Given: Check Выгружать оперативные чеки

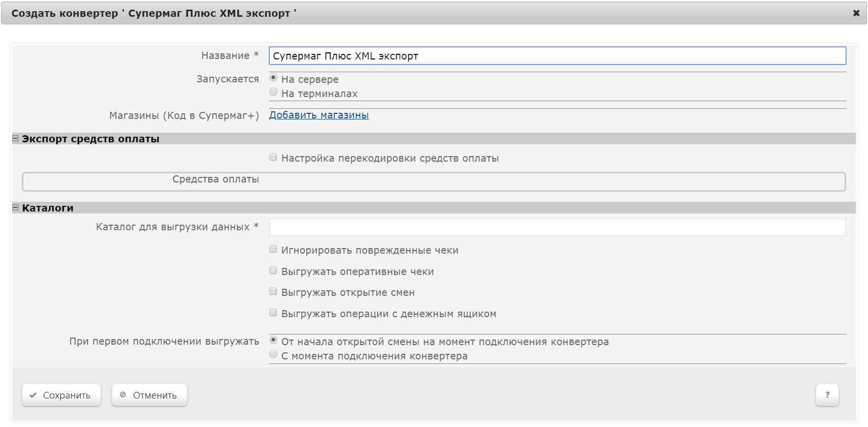Looking at the screenshot, I should coord(273,270).
